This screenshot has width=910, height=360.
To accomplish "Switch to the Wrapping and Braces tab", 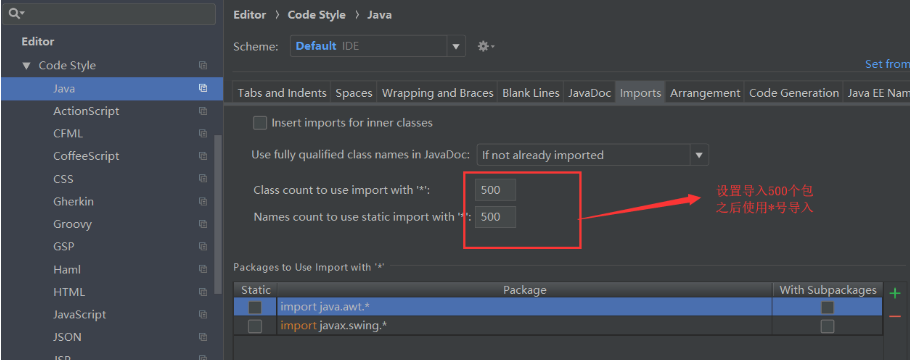I will pyautogui.click(x=438, y=93).
